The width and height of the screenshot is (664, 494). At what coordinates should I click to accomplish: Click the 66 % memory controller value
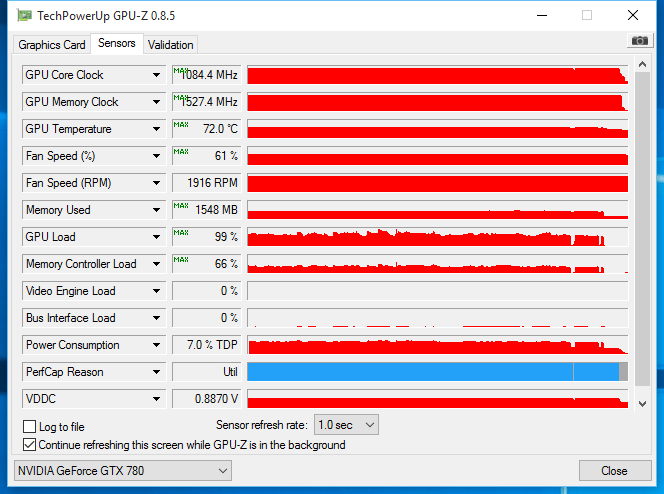207,264
